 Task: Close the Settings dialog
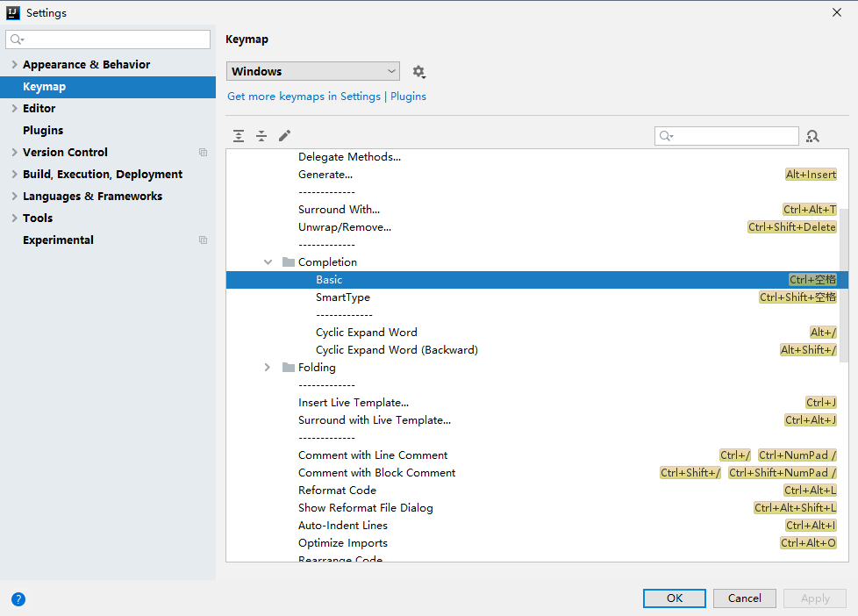[x=837, y=12]
